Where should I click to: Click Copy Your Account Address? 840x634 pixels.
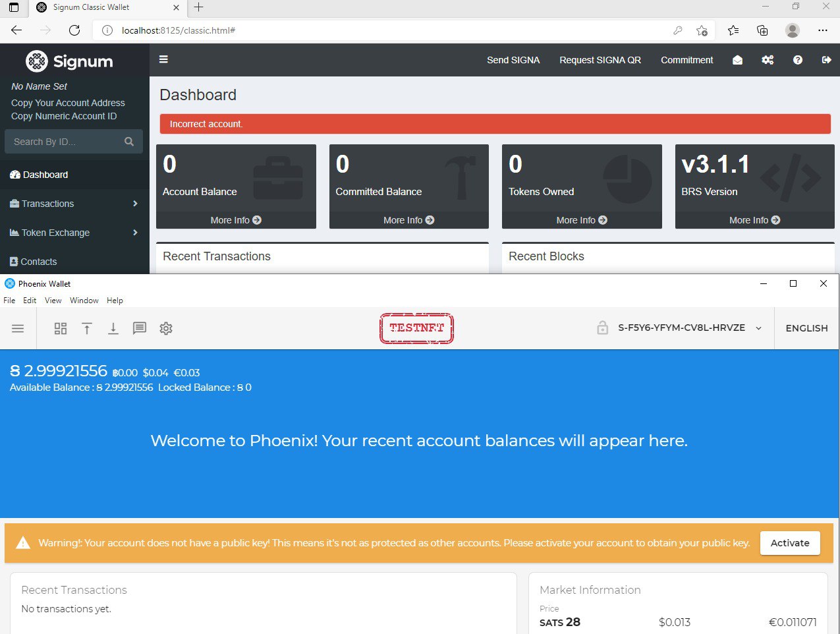point(68,103)
